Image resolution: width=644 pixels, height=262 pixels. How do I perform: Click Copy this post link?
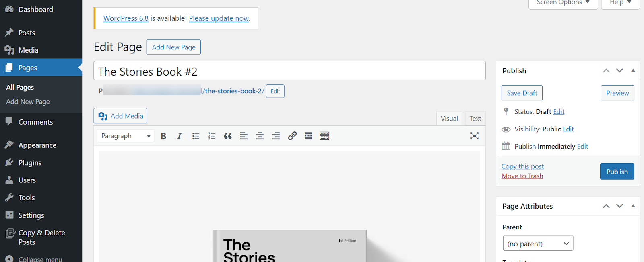[522, 166]
